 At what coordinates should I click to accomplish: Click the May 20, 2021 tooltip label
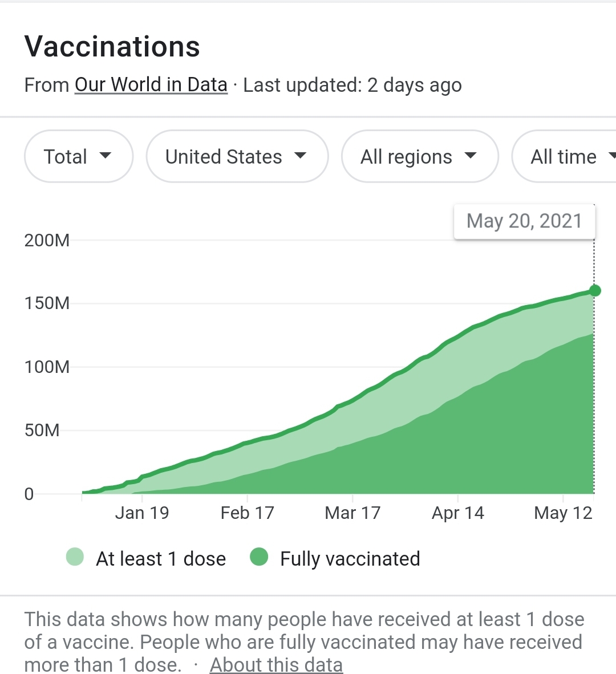click(524, 221)
